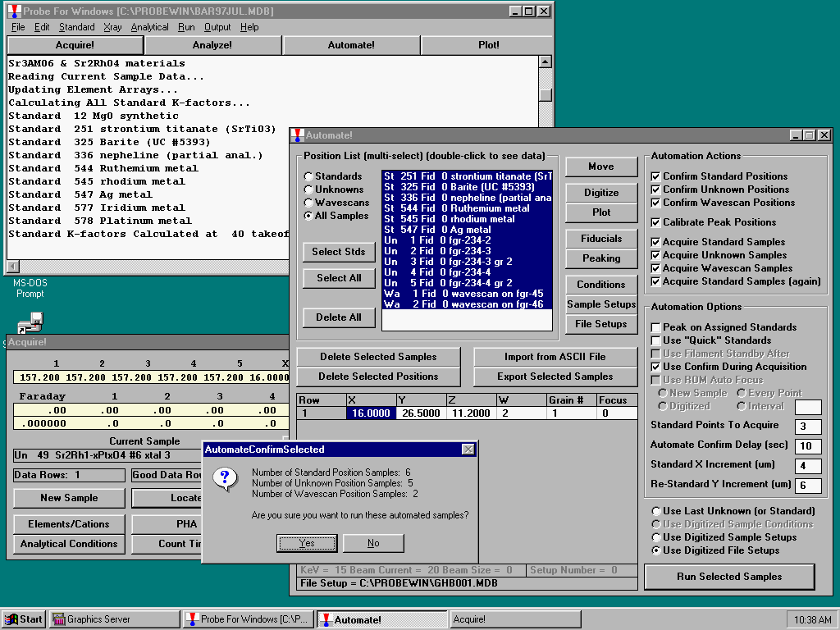Click the Fiducials button
This screenshot has height=630, width=840.
coord(601,239)
